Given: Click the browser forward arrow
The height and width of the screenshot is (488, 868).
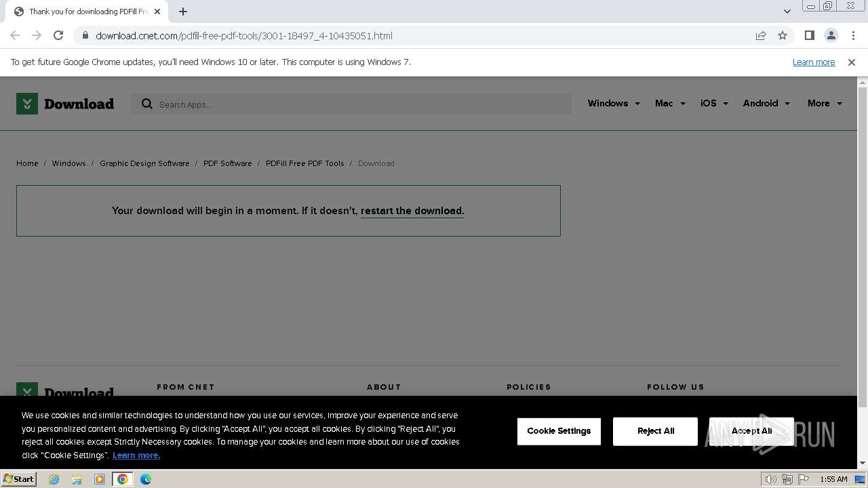Looking at the screenshot, I should [x=37, y=35].
